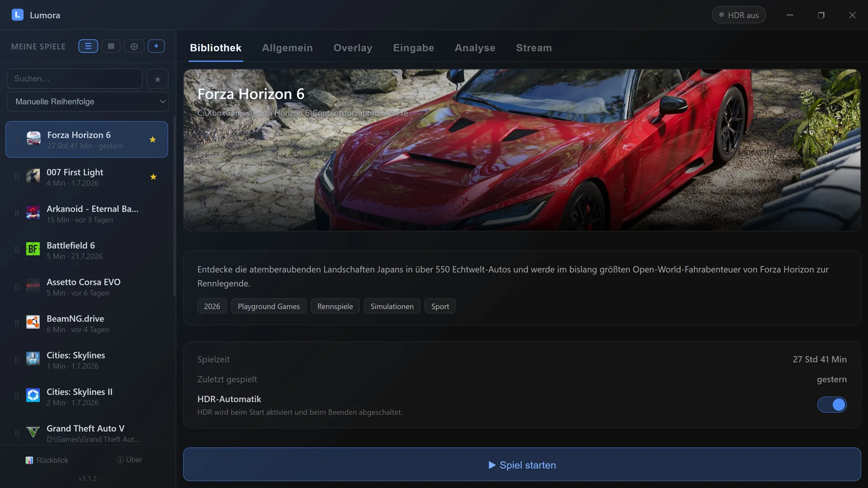Click the Battlefield 6 BF icon
This screenshot has width=868, height=488.
tap(33, 249)
